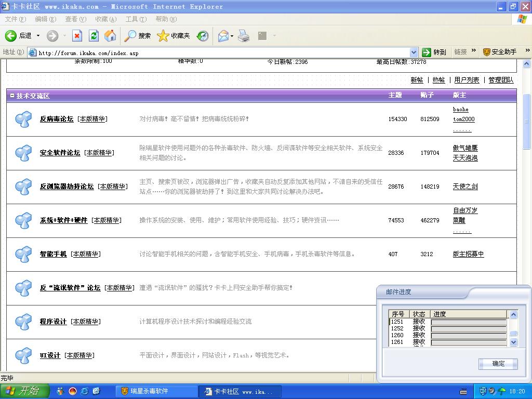Click the scroll-down arrow in mail progress list
Viewport: 532px width, 399px height.
pyautogui.click(x=513, y=342)
